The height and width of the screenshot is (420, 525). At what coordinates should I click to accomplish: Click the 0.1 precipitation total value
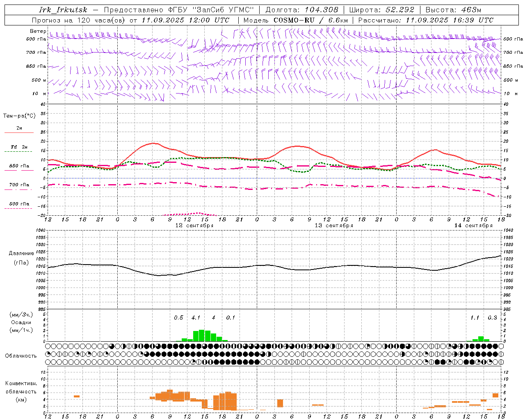point(231,318)
